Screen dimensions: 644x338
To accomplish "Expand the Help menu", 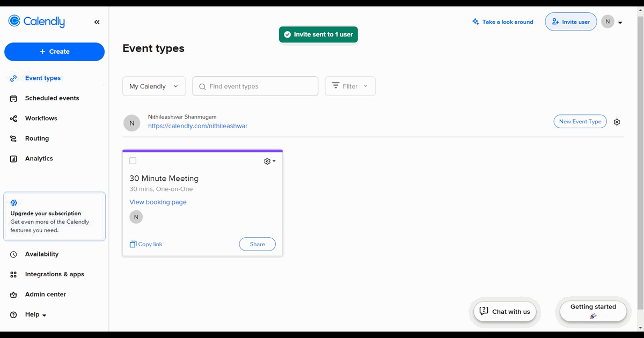I will pos(35,314).
